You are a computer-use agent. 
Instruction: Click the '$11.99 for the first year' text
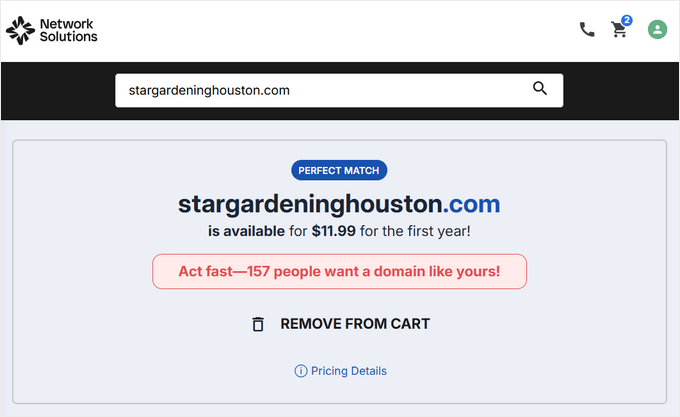pos(391,231)
